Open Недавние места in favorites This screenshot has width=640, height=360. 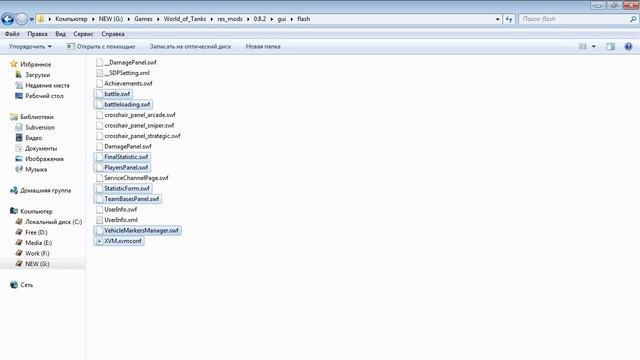[42, 86]
